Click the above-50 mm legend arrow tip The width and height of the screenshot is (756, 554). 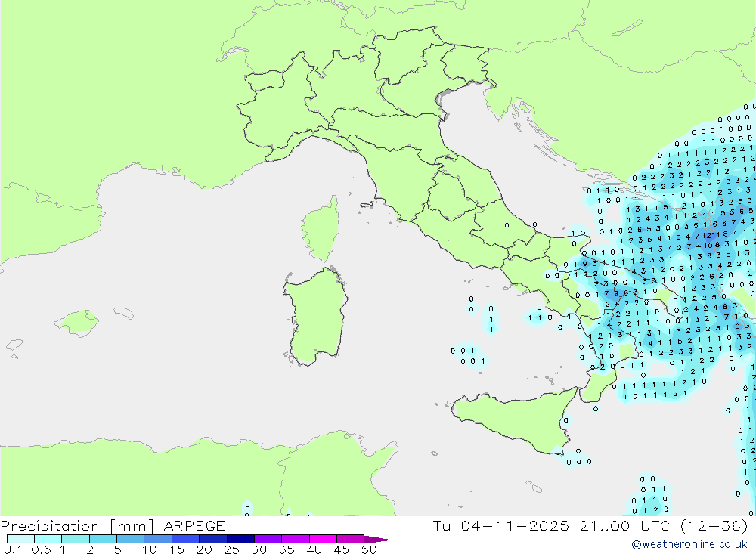pyautogui.click(x=379, y=539)
